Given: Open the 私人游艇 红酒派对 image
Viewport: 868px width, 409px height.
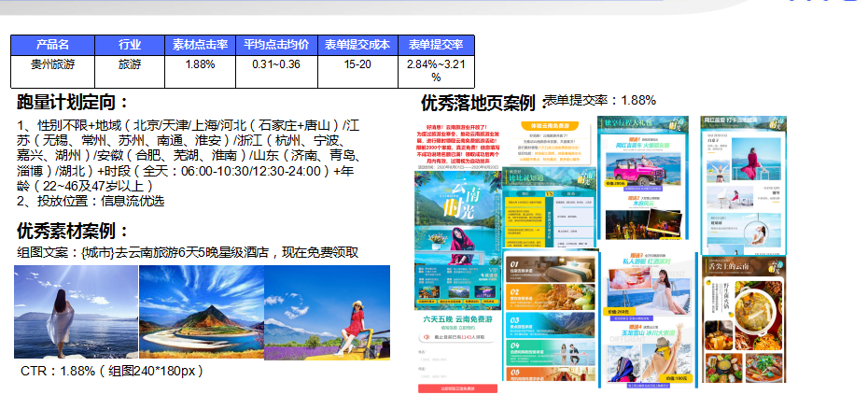Looking at the screenshot, I should click(x=649, y=289).
